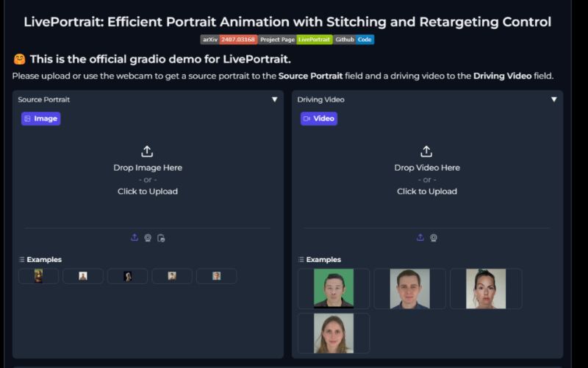Click the hugging face emoji icon

click(x=20, y=59)
